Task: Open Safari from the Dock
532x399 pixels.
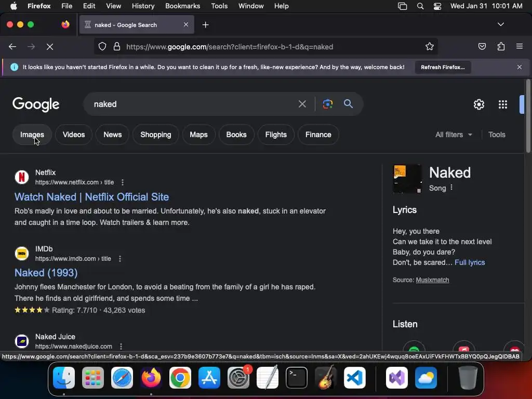Action: pyautogui.click(x=122, y=378)
